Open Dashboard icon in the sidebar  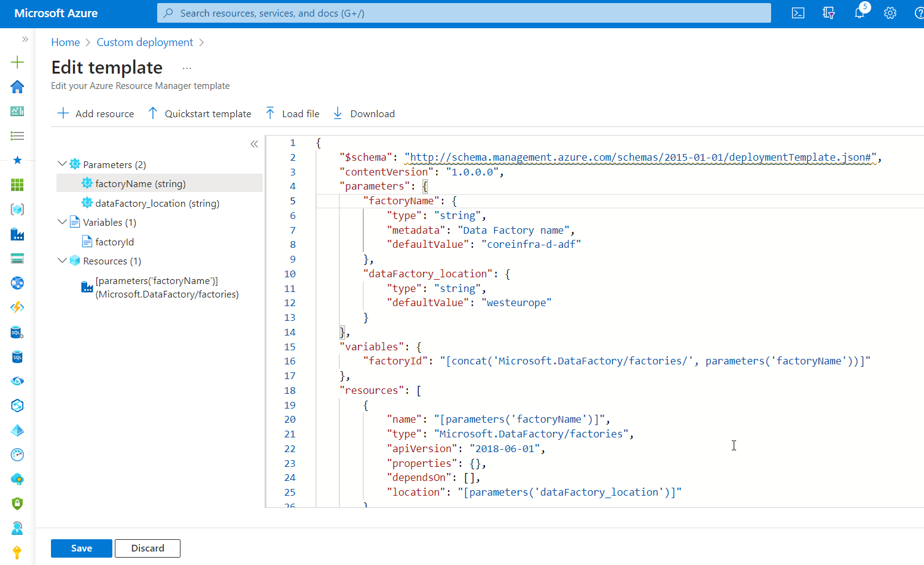point(17,111)
